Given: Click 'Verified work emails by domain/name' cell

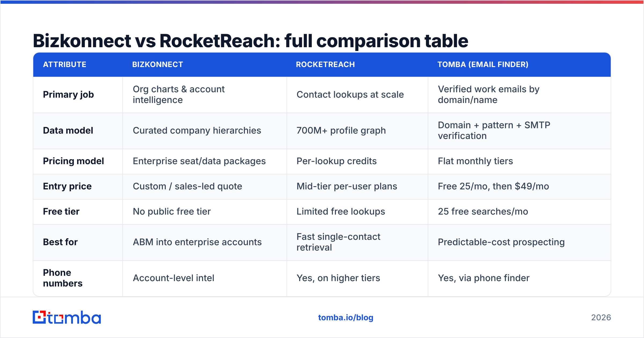Looking at the screenshot, I should click(x=519, y=95).
